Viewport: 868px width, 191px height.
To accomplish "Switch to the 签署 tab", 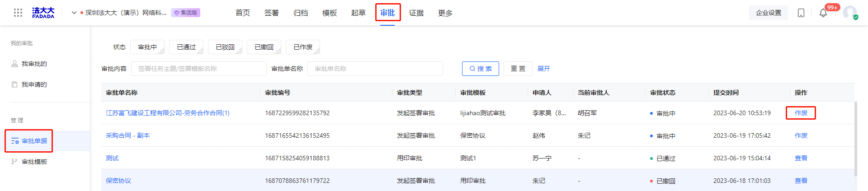I will point(272,13).
